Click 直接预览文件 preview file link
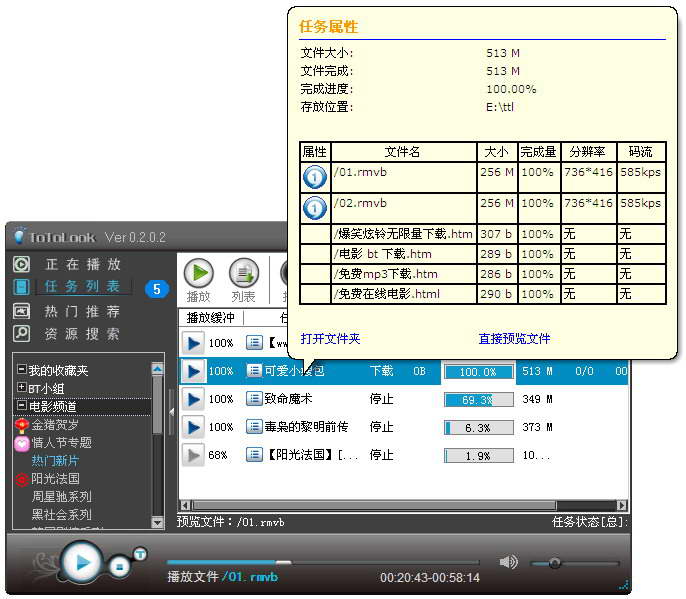The width and height of the screenshot is (686, 599). [x=514, y=338]
